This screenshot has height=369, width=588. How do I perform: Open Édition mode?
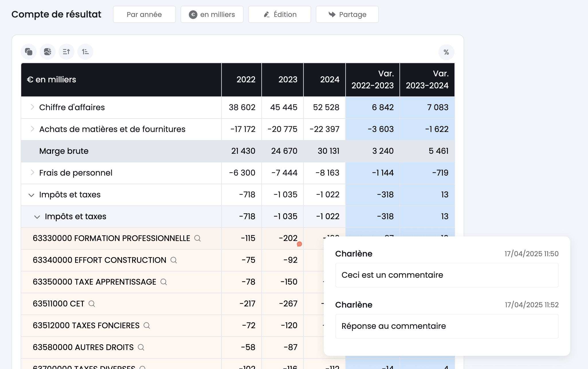pyautogui.click(x=280, y=14)
